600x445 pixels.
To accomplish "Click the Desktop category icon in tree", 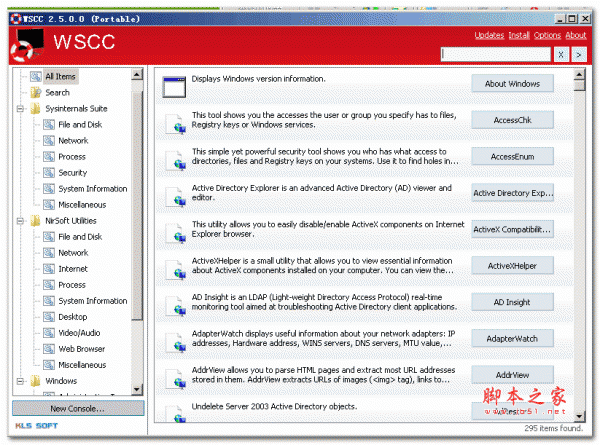I will (49, 316).
